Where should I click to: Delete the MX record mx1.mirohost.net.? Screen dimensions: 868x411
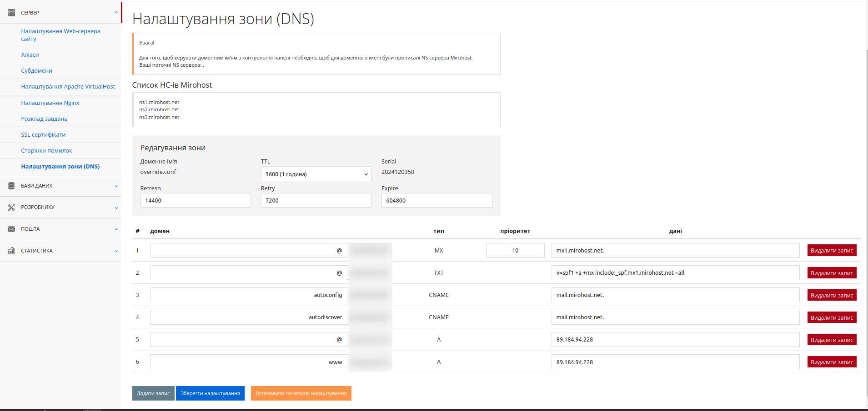832,251
